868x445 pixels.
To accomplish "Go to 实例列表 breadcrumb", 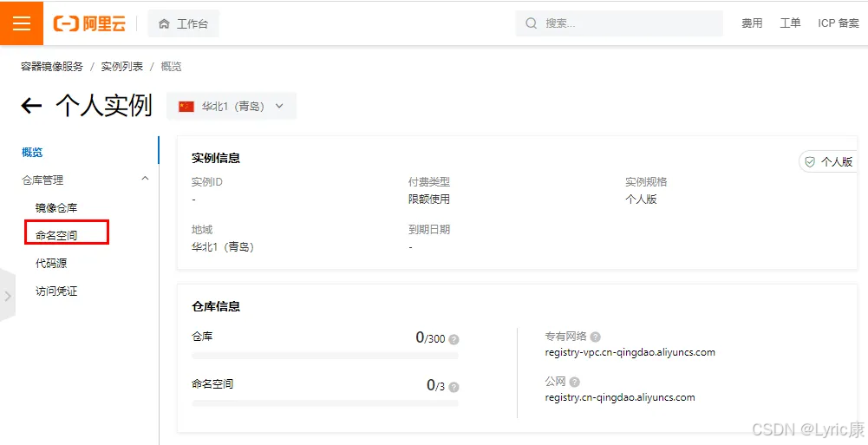I will [121, 67].
